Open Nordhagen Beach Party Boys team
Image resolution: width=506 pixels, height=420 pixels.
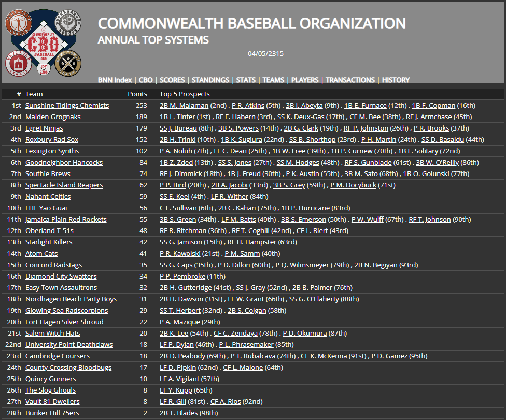click(71, 299)
